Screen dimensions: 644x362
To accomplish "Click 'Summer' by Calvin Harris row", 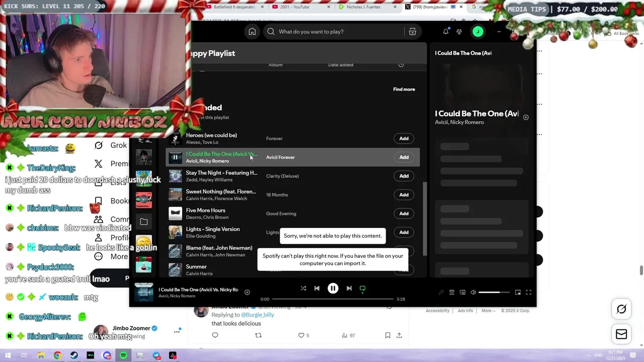I will pyautogui.click(x=293, y=270).
